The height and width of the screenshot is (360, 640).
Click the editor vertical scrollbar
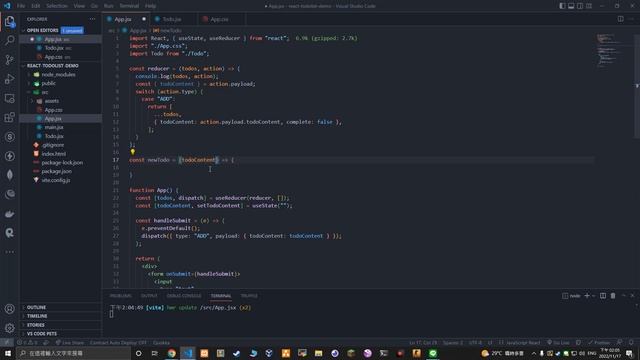(636, 86)
